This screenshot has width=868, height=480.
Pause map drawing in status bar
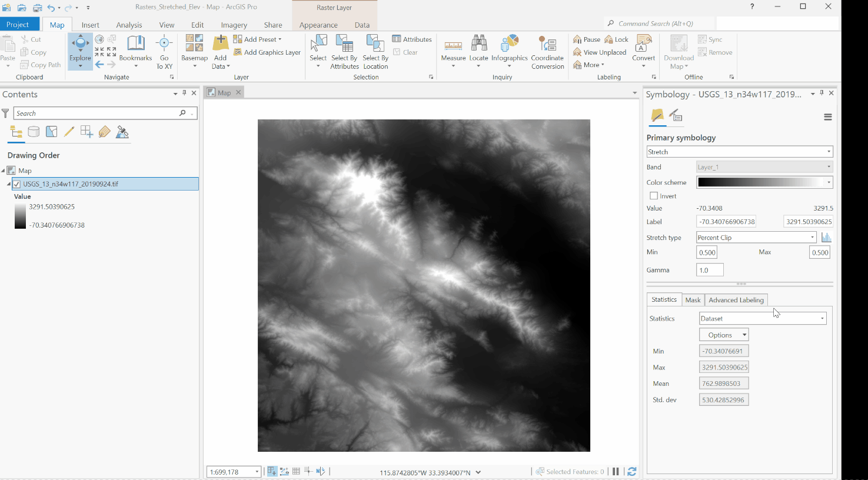tap(616, 471)
